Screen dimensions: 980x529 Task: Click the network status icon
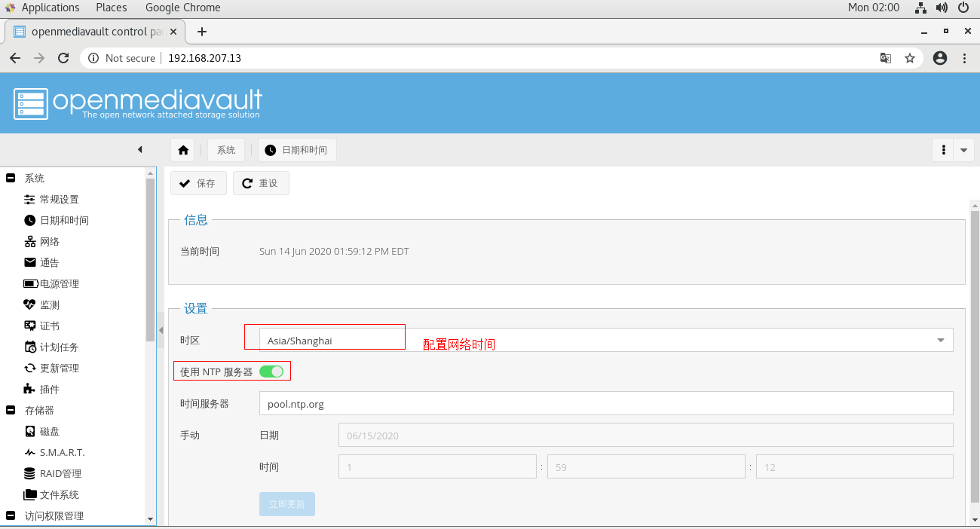(920, 8)
